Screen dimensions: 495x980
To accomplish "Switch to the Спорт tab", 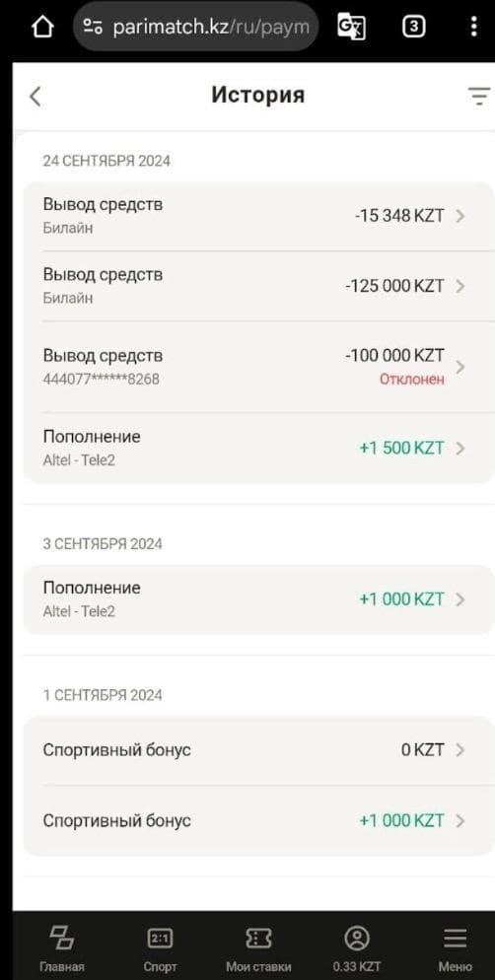I will point(160,948).
